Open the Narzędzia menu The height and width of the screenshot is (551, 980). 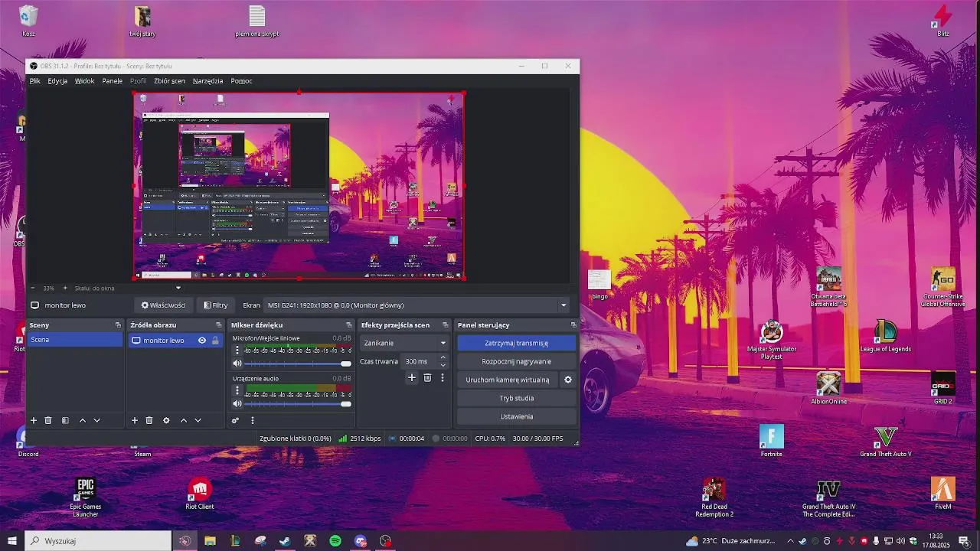point(208,81)
